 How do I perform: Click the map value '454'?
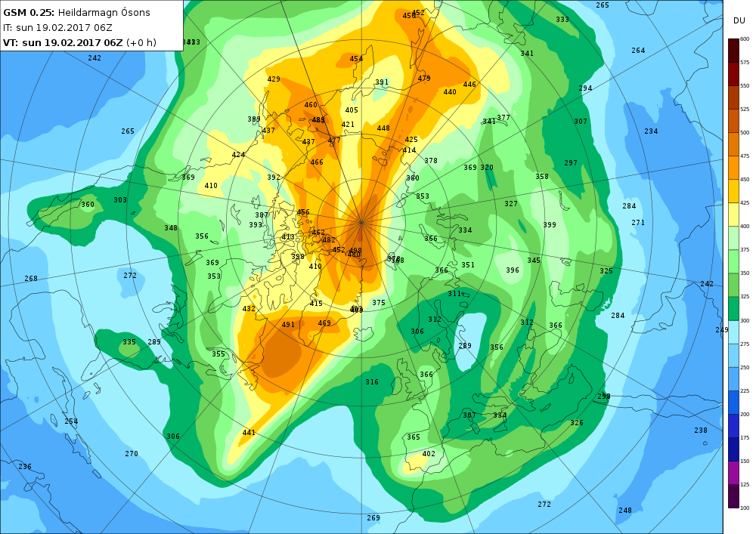pos(356,59)
